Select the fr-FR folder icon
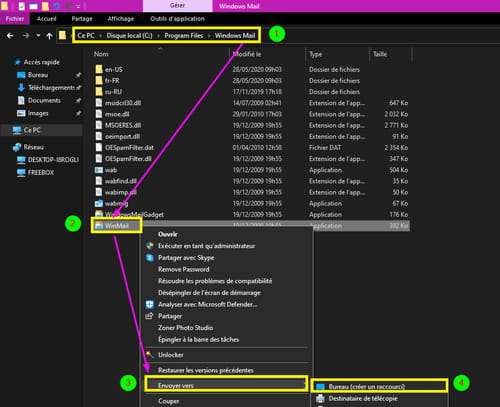 click(99, 80)
